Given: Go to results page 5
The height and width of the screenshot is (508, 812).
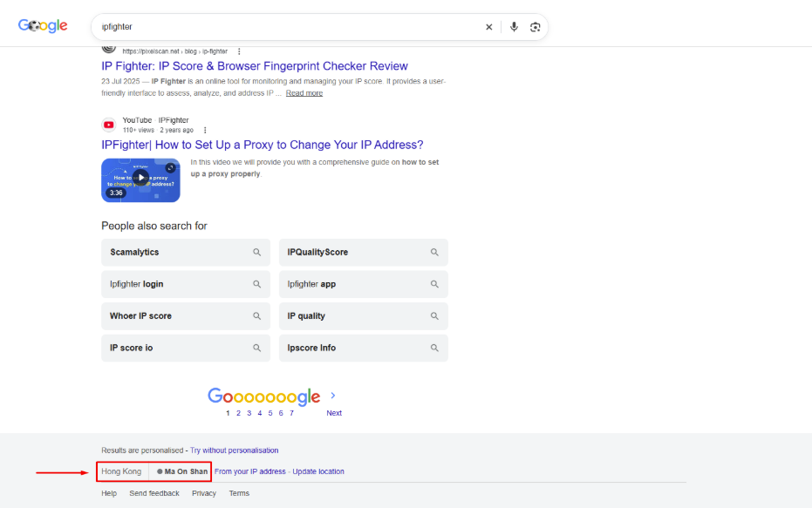Looking at the screenshot, I should pyautogui.click(x=270, y=413).
